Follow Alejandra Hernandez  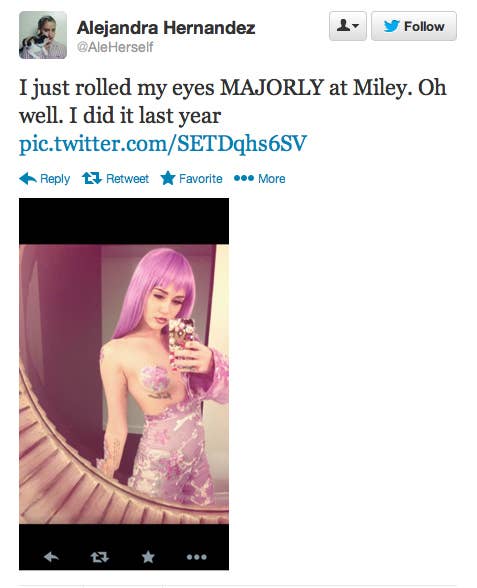point(414,26)
